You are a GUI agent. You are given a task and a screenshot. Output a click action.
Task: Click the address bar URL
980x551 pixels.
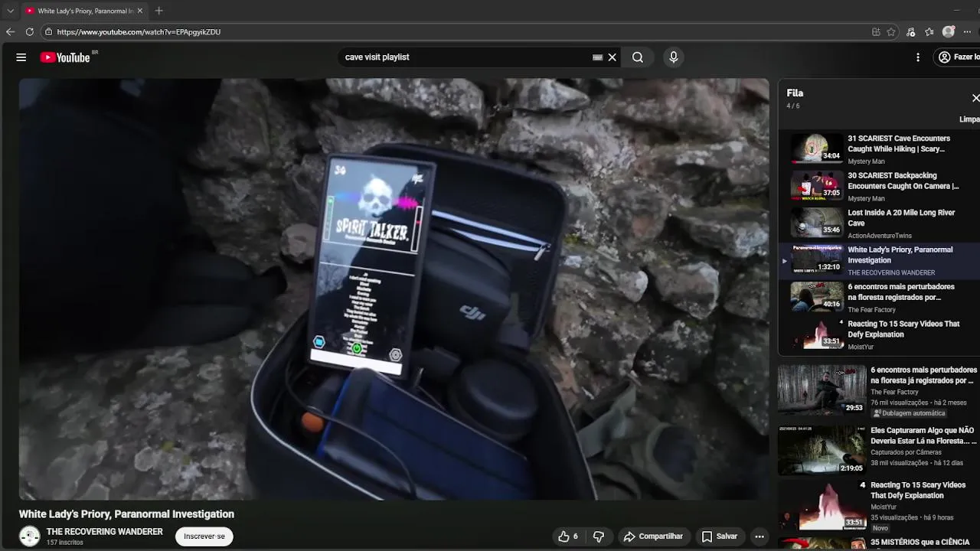(x=139, y=32)
